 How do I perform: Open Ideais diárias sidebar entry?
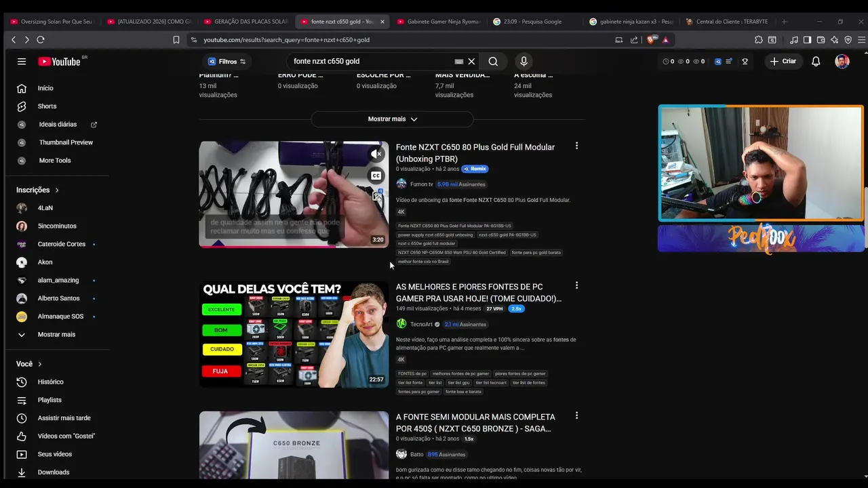click(58, 124)
